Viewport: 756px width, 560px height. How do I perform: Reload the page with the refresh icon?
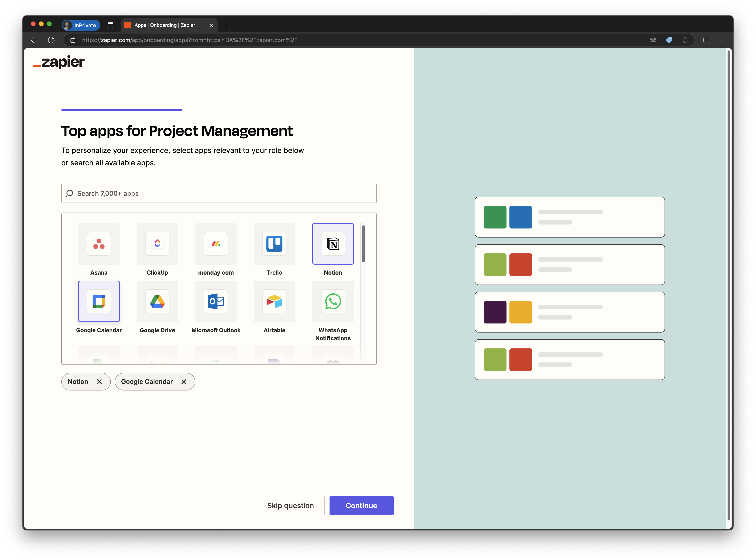(x=51, y=40)
